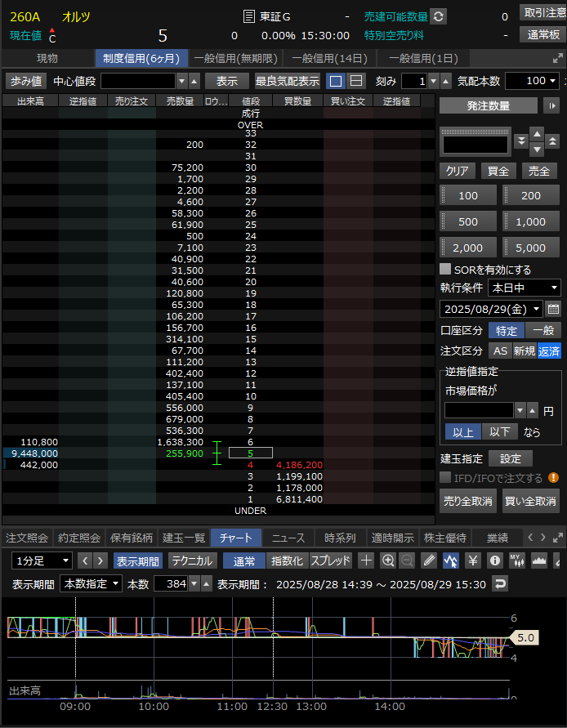Raise the 刻み value with up arrow

pyautogui.click(x=445, y=81)
